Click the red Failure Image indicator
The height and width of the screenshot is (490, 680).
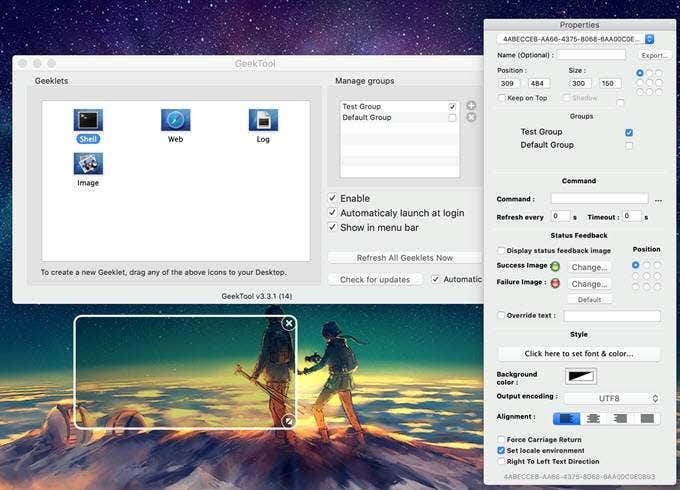pyautogui.click(x=555, y=283)
